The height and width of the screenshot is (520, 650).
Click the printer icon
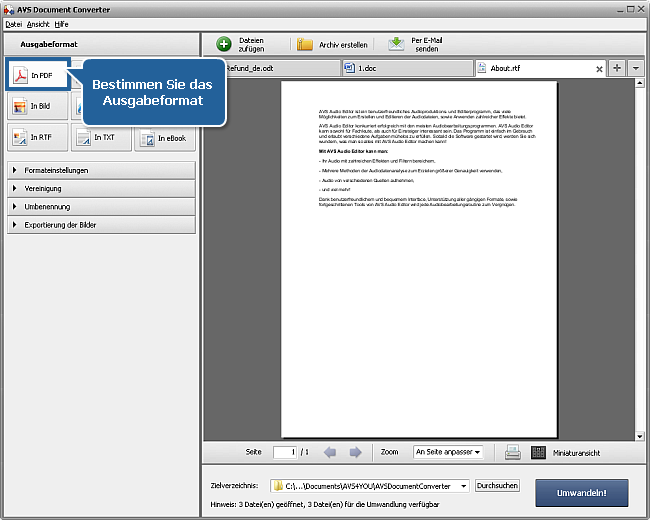pyautogui.click(x=513, y=452)
